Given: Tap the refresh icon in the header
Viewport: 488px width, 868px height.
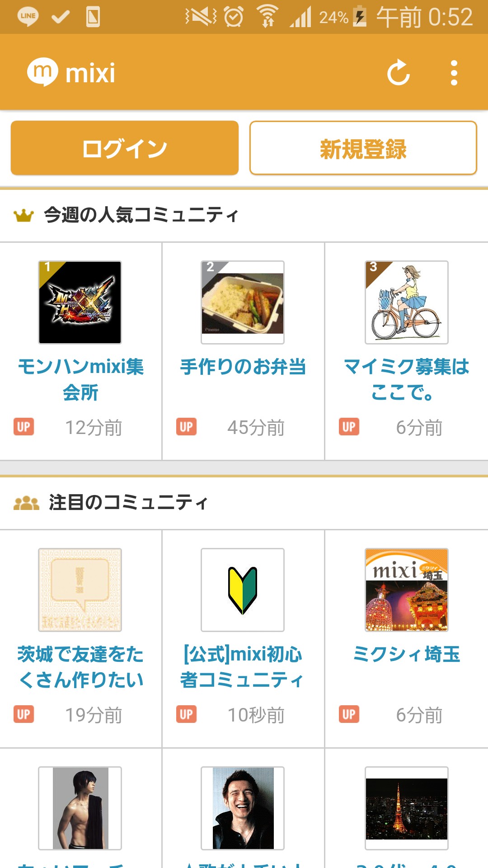Looking at the screenshot, I should tap(399, 73).
